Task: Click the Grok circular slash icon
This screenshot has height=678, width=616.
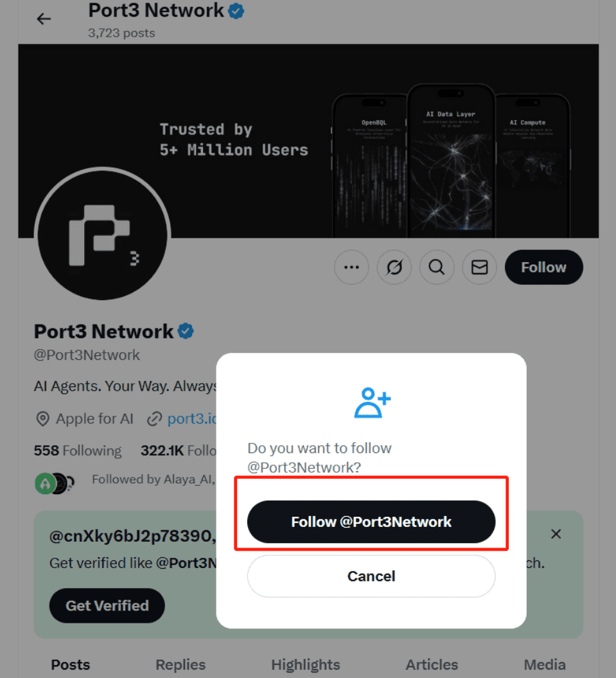Action: pos(394,267)
